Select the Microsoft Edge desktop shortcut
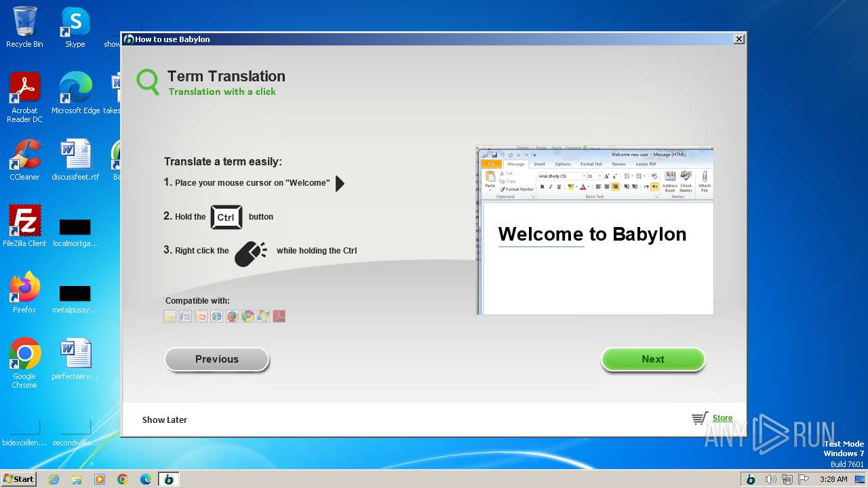 pyautogui.click(x=75, y=94)
